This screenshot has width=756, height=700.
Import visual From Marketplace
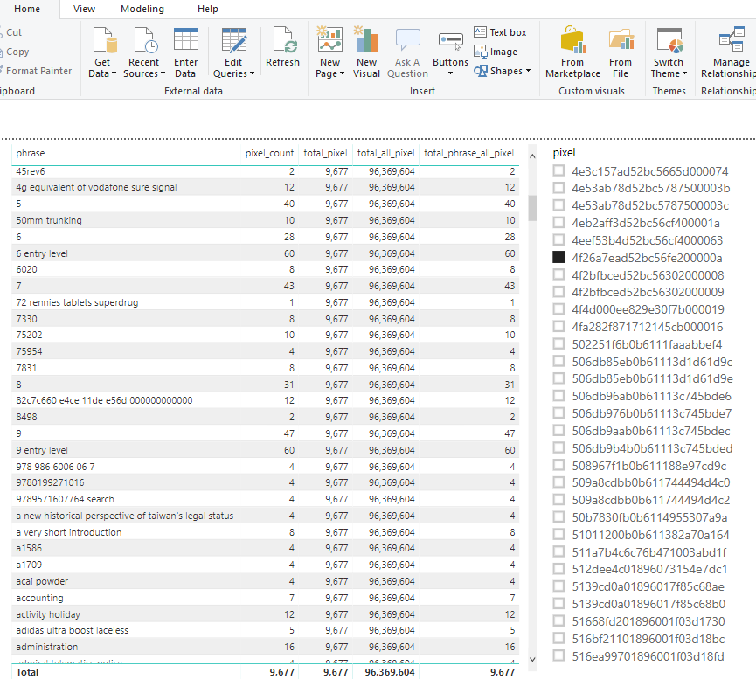(572, 52)
